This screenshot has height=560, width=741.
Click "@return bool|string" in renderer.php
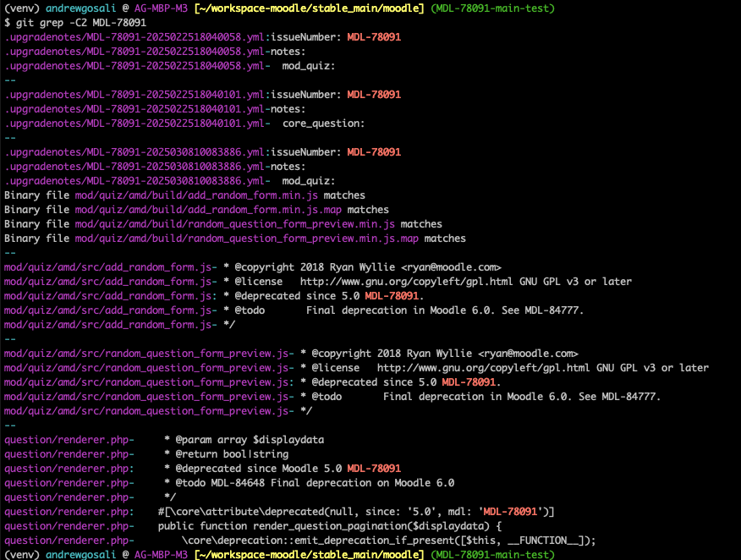(x=232, y=454)
